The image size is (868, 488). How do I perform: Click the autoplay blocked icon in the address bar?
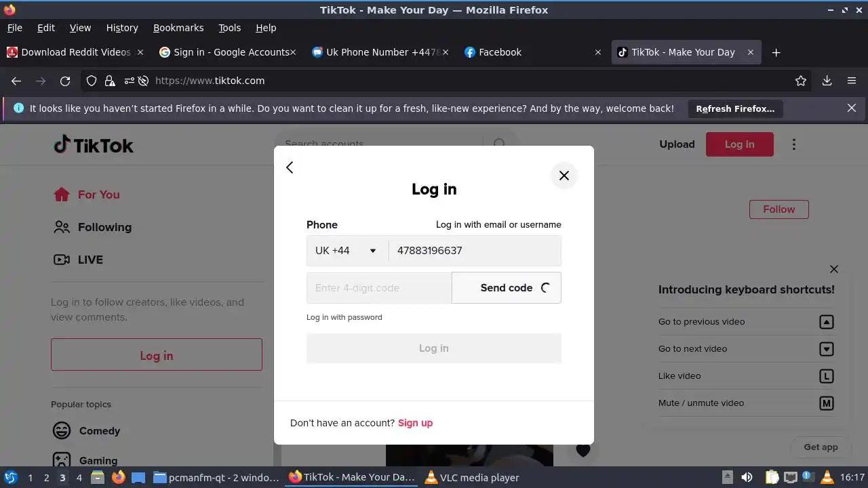pos(143,81)
